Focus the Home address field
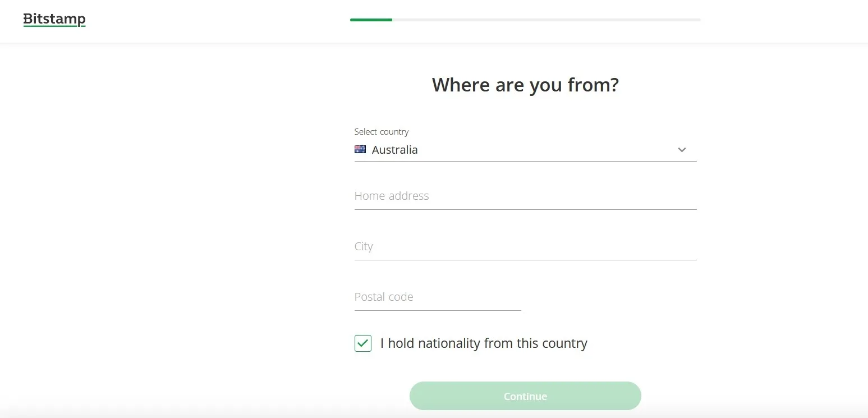 tap(525, 196)
